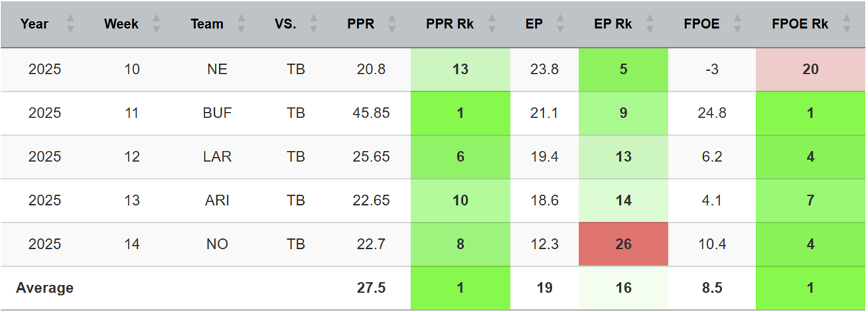Click the pink FPOE Rk 20 cell
Image resolution: width=868 pixels, height=312 pixels.
pos(810,69)
